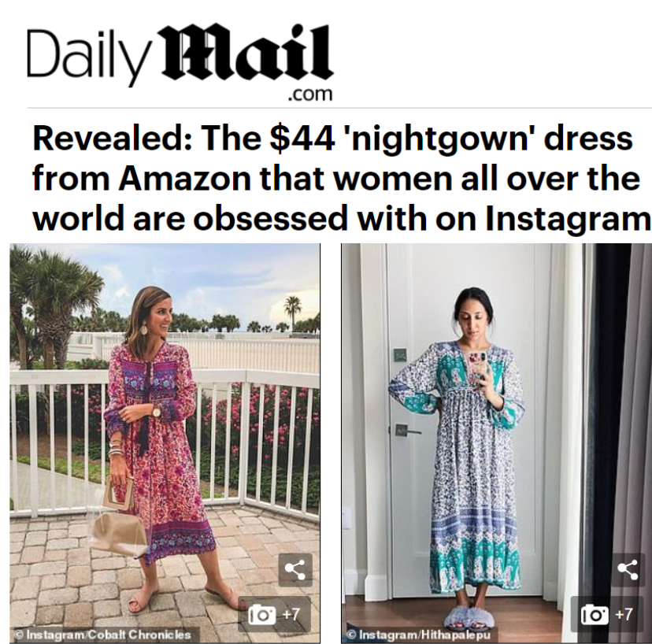652x644 pixels.
Task: Open the blue-green dress mirror selfie photo
Action: coord(497,443)
